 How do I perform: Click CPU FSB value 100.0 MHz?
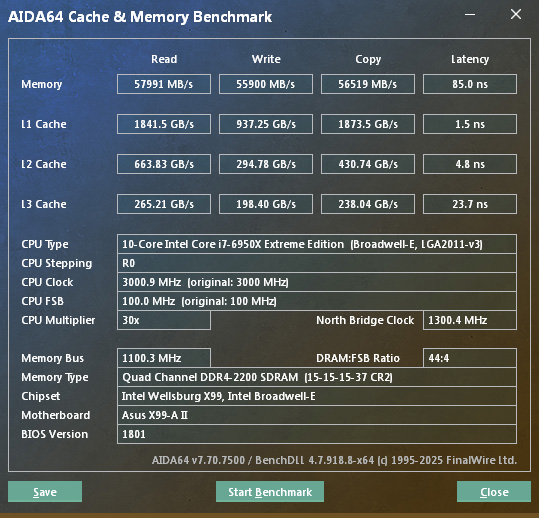(317, 301)
